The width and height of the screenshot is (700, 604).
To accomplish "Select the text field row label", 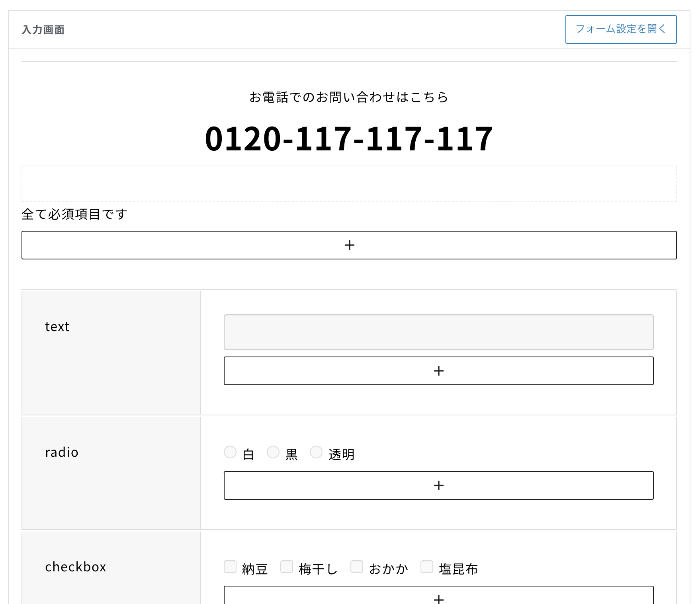I will pos(57,327).
